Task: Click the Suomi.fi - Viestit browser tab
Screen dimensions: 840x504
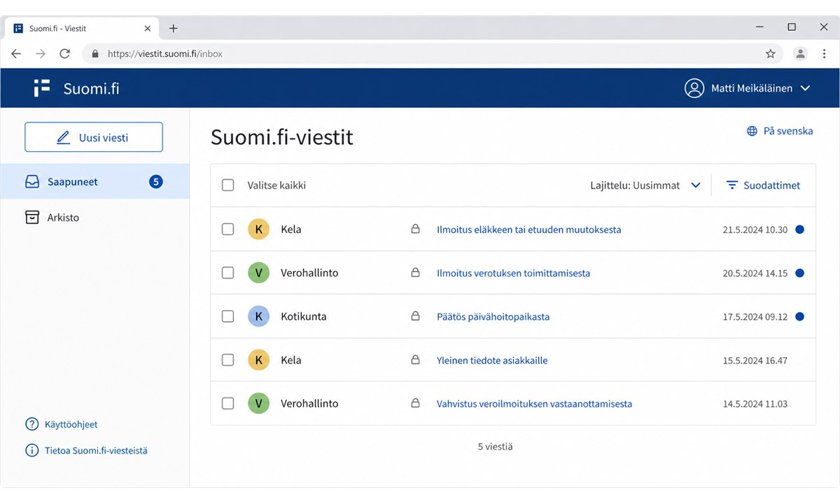Action: point(83,28)
